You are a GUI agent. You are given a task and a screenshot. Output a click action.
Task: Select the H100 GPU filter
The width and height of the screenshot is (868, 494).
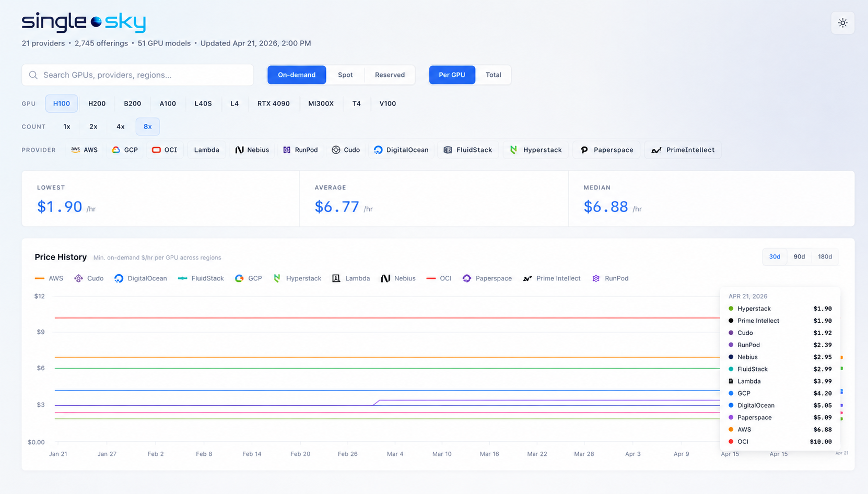(62, 103)
